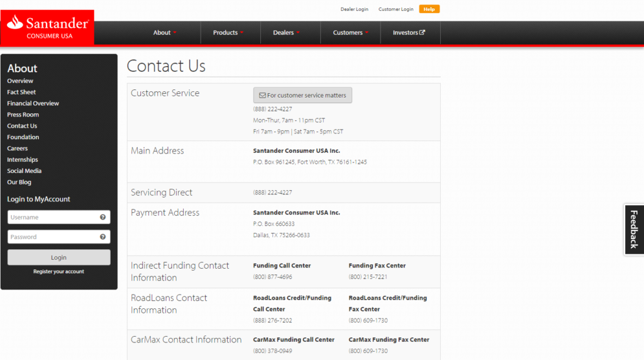Click the Dallas, TX 75266-0633 text

[x=281, y=235]
